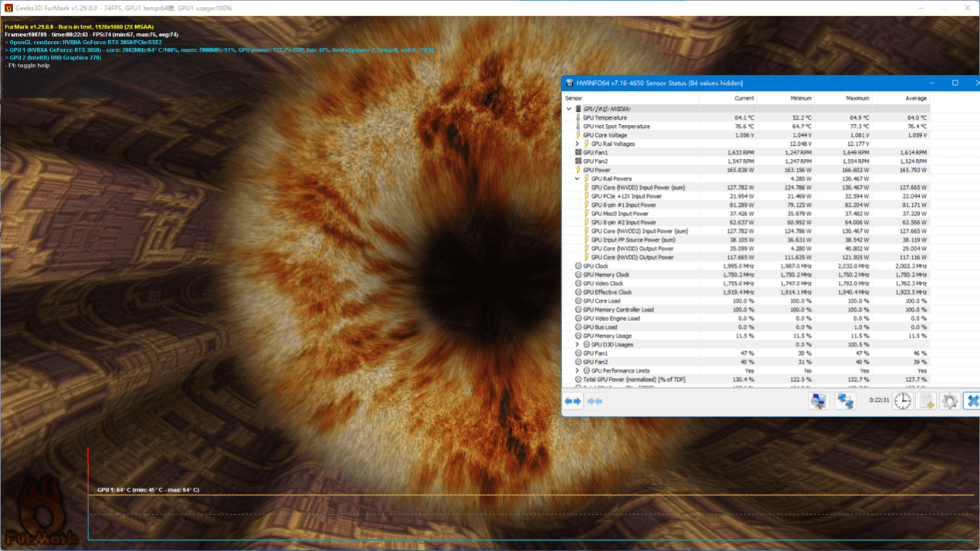Expand GPU Performance Limits

pos(578,370)
